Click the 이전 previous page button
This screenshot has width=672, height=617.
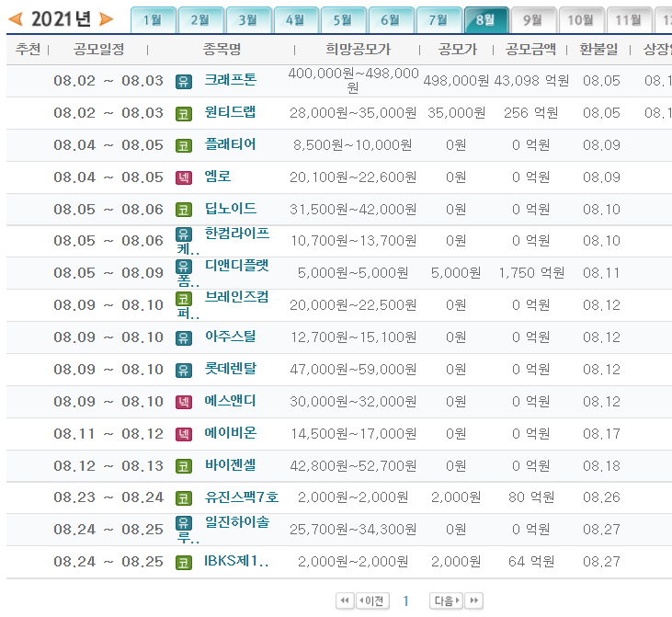coord(372,600)
